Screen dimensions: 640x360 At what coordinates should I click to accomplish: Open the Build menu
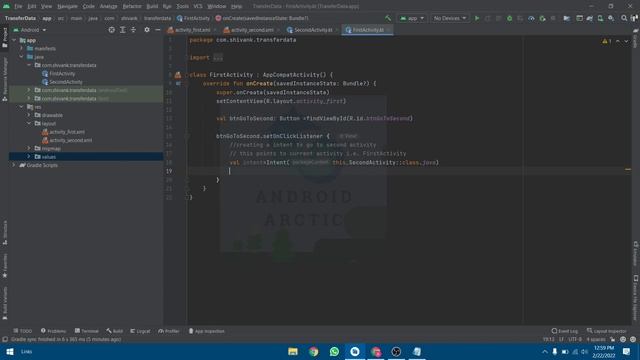152,6
